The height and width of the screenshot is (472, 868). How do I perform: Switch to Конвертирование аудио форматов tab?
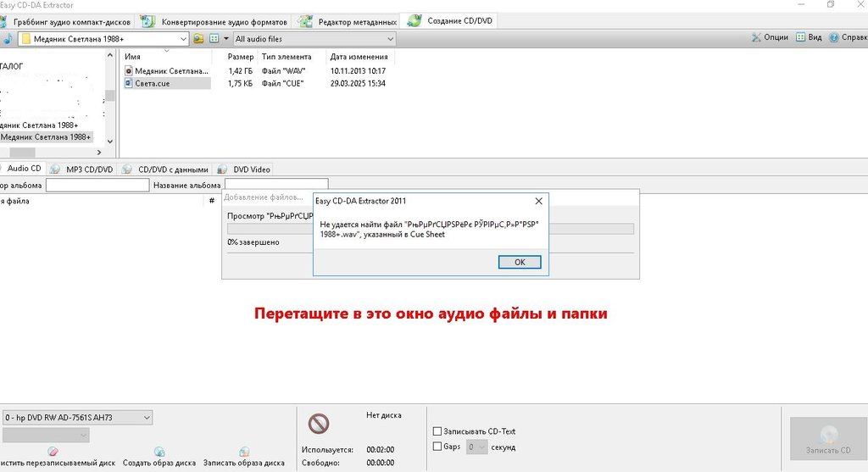[x=224, y=22]
